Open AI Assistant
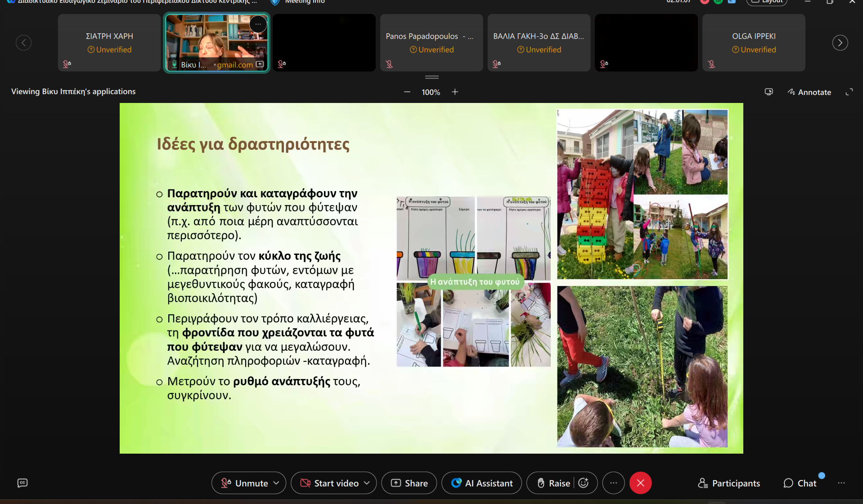The height and width of the screenshot is (504, 863). tap(481, 483)
